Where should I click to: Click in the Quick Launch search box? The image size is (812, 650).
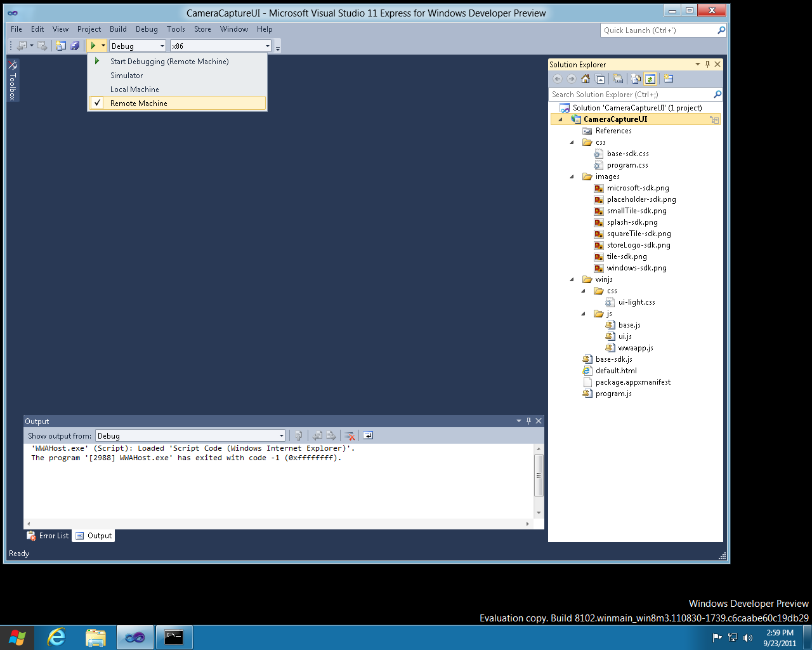point(660,30)
